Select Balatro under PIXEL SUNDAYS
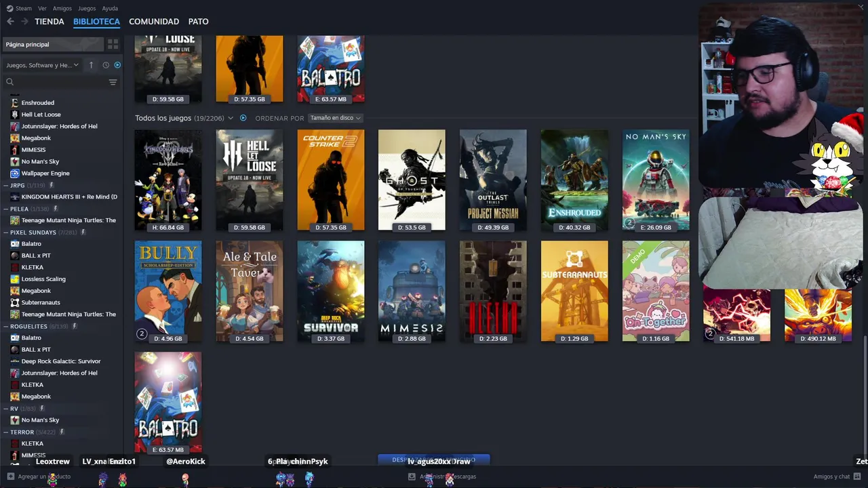 (x=31, y=244)
